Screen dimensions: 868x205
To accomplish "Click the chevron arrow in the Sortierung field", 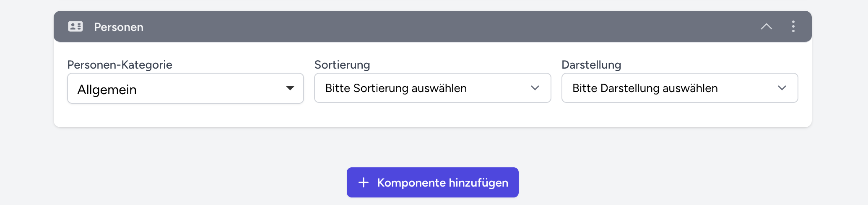I will (535, 88).
